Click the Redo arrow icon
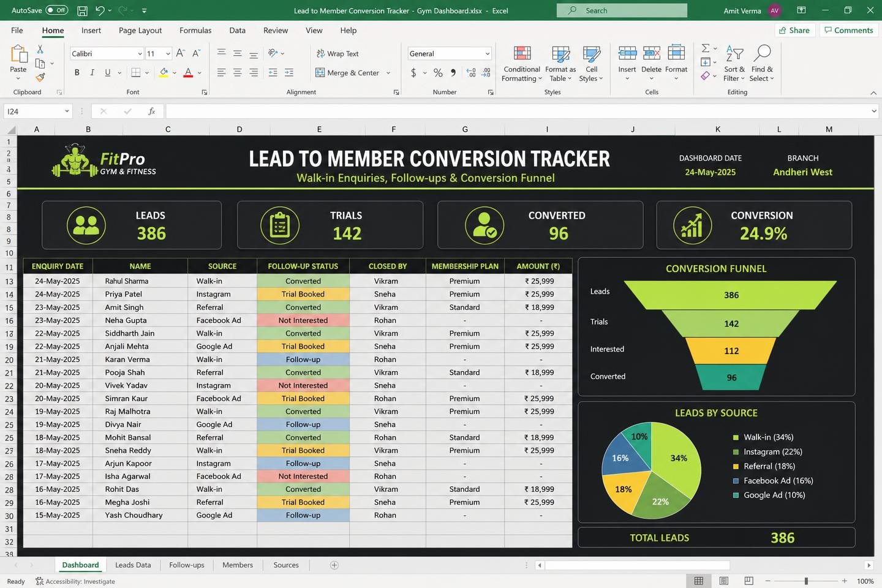The image size is (882, 588). 123,10
